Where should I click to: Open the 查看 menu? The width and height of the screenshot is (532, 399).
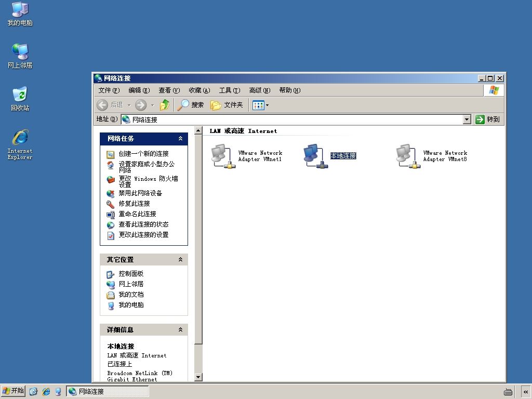tap(169, 90)
